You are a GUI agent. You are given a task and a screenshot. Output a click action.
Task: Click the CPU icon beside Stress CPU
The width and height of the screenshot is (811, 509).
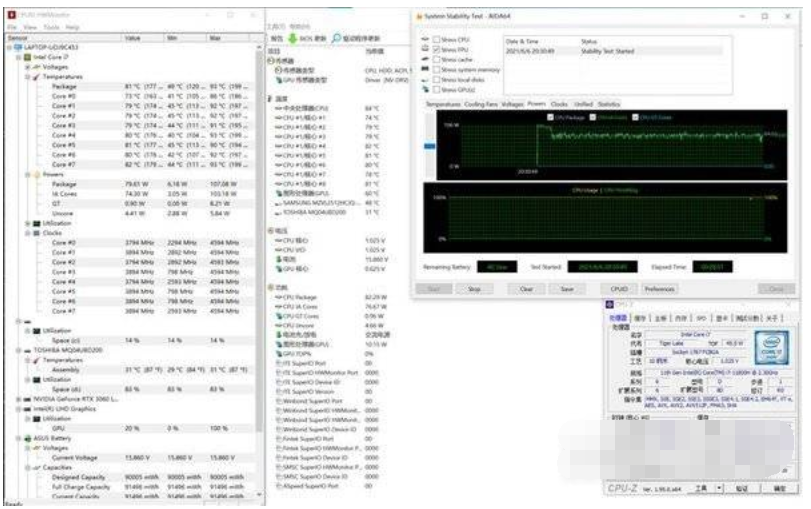click(425, 39)
